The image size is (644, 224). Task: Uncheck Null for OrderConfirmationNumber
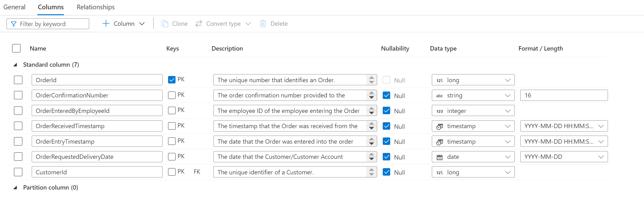tap(386, 95)
